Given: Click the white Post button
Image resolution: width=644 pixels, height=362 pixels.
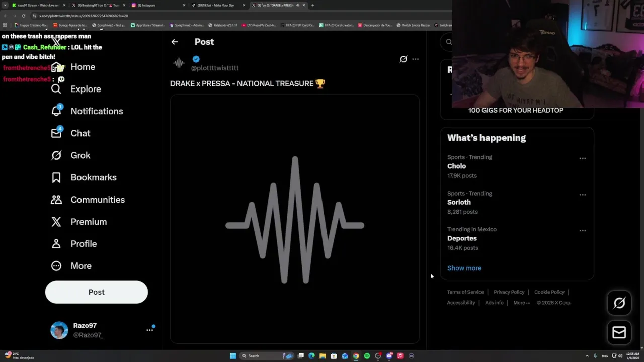Looking at the screenshot, I should click(97, 292).
